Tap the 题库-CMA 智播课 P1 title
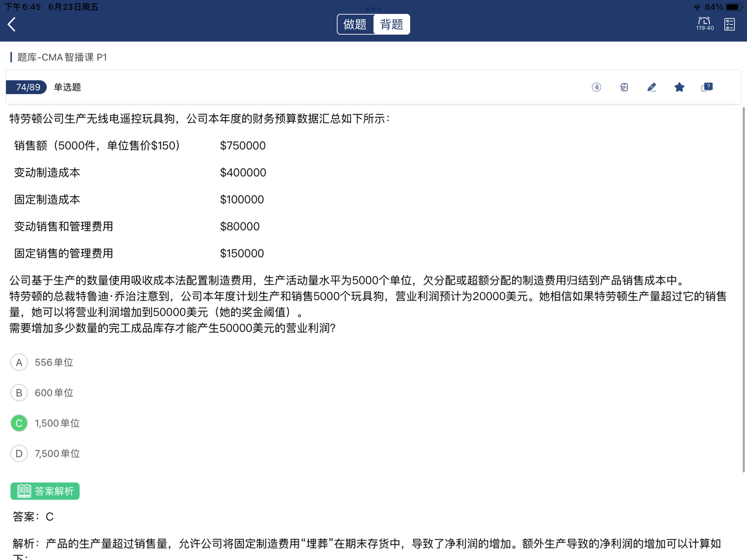This screenshot has width=747, height=560. (62, 58)
